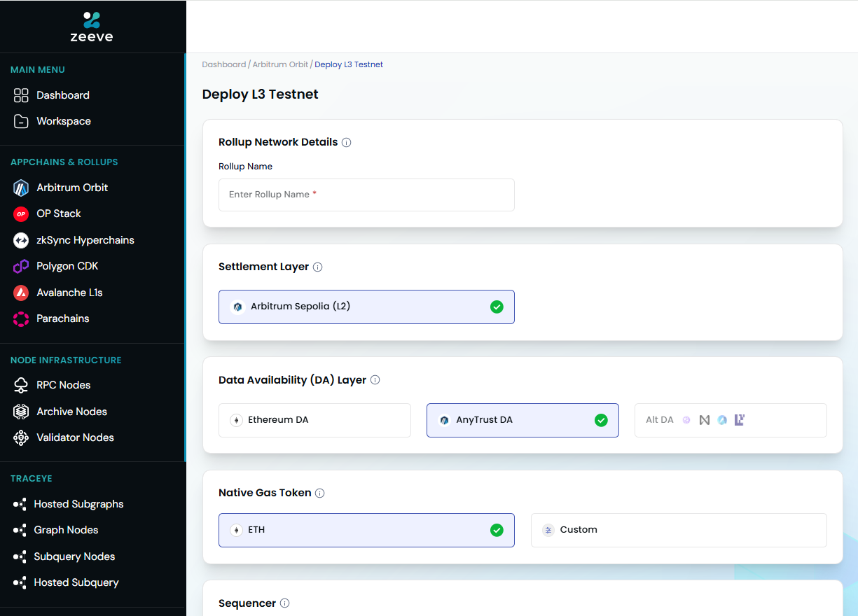Open the Workspace menu item

coord(63,121)
